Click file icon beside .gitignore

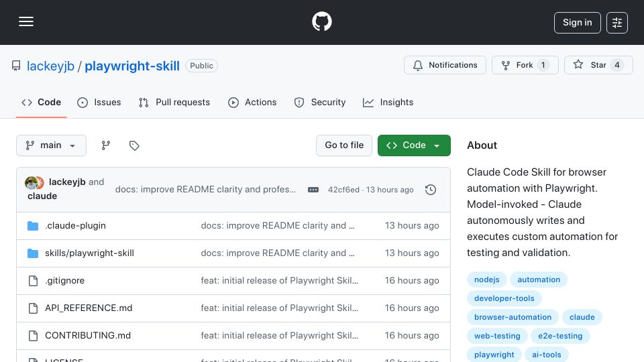tap(33, 281)
